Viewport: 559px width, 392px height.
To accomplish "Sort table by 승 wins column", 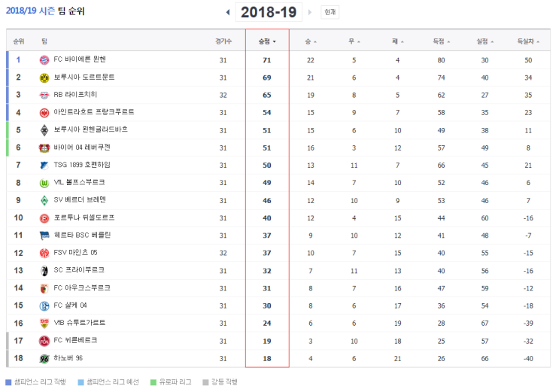I will [311, 41].
